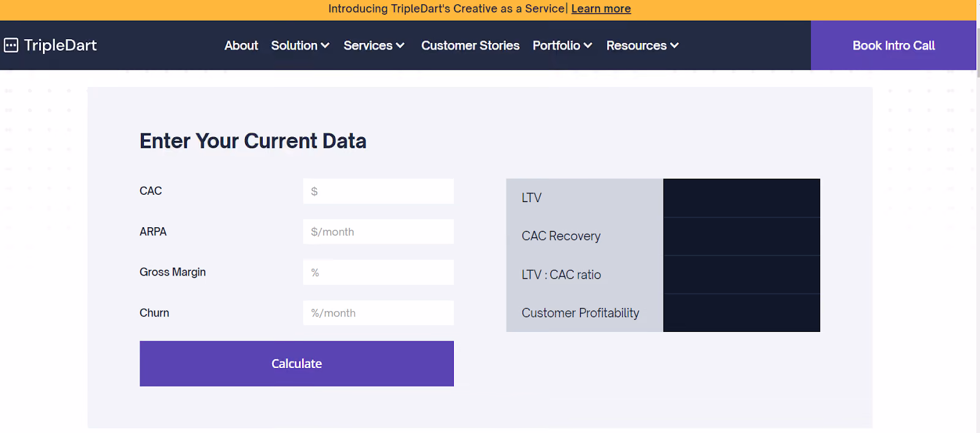Image resolution: width=980 pixels, height=433 pixels.
Task: Focus the CAC dollar input field
Action: pos(379,191)
